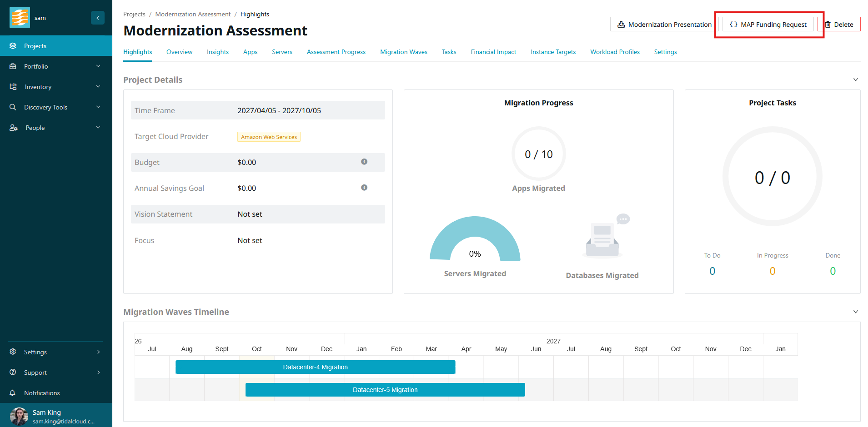Delete the project with Delete button
This screenshot has height=427, width=868.
[839, 25]
